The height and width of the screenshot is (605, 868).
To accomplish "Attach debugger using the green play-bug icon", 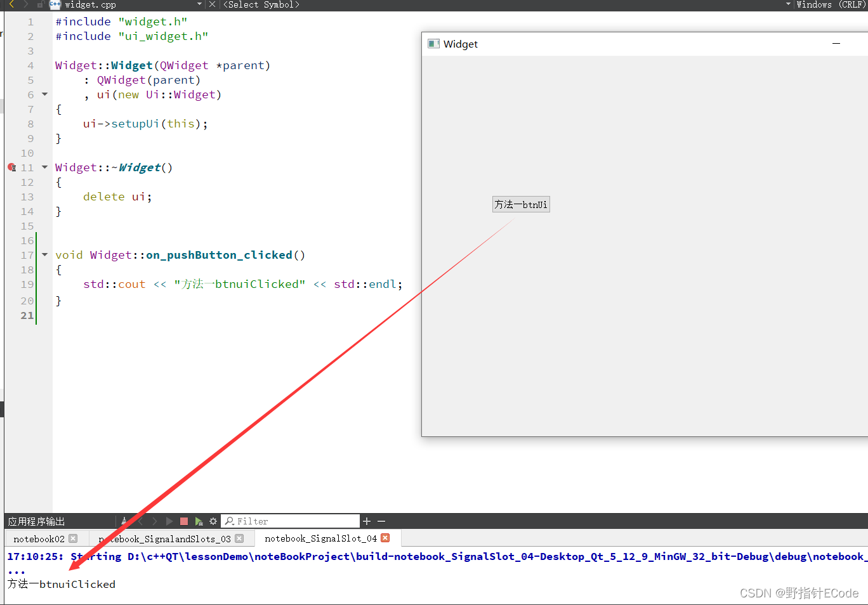I will (199, 521).
